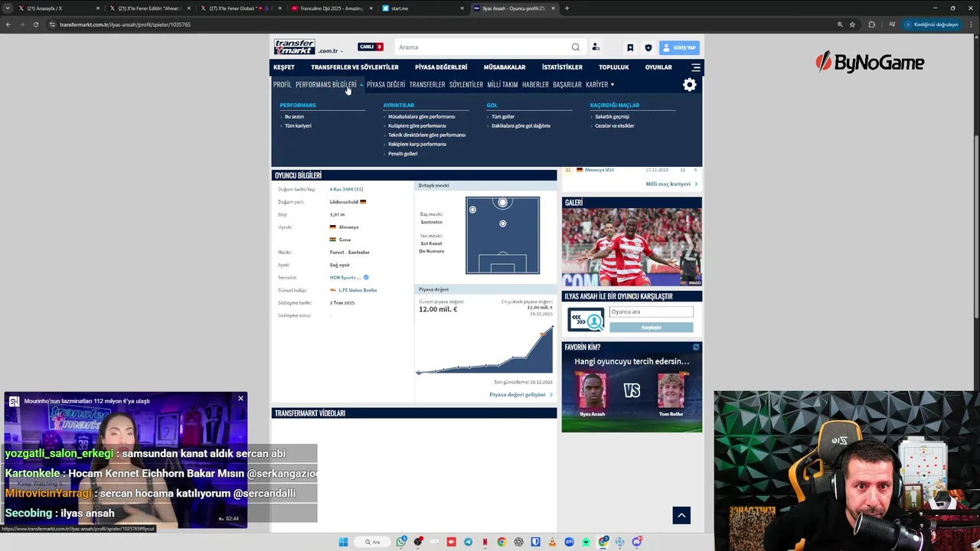Image resolution: width=980 pixels, height=551 pixels.
Task: Click the Tüm goller link
Action: coord(503,116)
